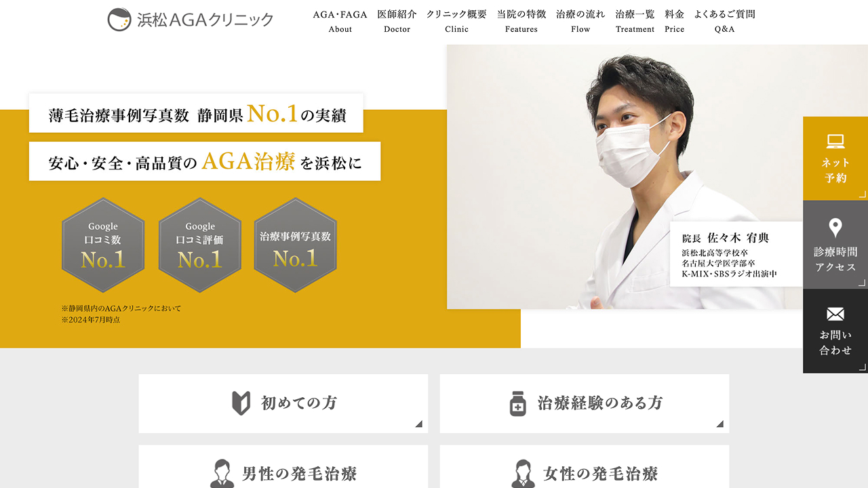Click the Google口コミ数 No.1 hexagon badge
The height and width of the screenshot is (488, 868).
point(103,245)
